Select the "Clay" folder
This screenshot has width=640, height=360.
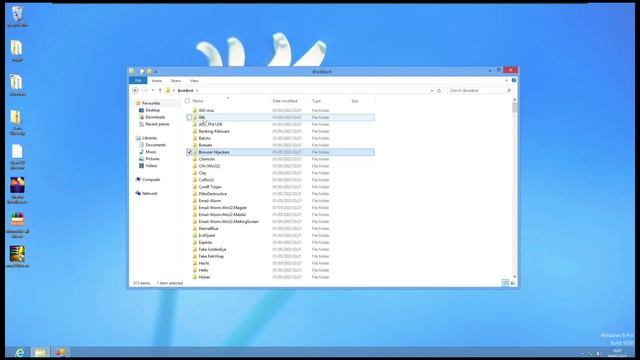202,173
